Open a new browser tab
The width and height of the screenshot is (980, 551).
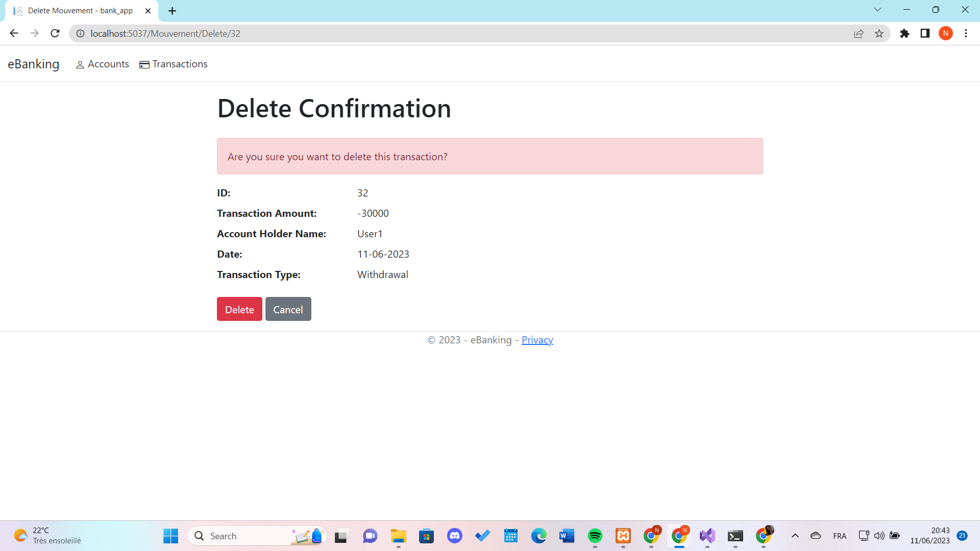(172, 11)
